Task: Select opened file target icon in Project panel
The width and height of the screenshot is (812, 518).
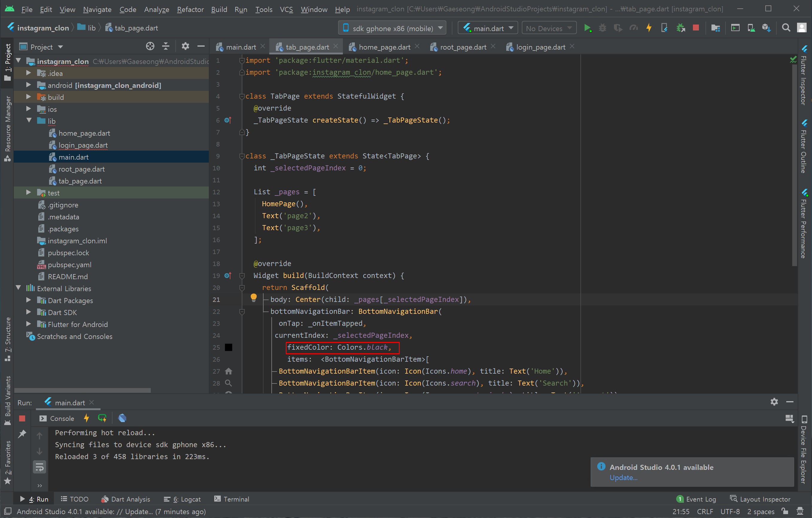Action: [x=150, y=46]
